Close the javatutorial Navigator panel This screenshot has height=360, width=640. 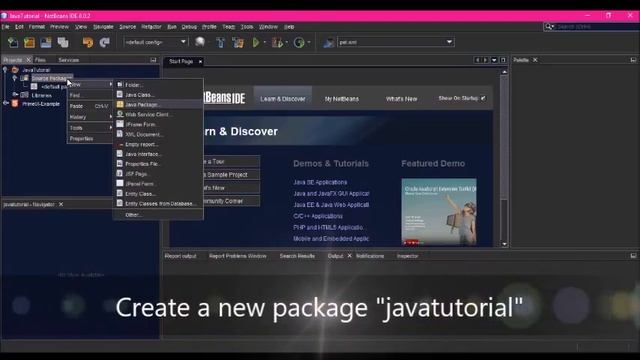pyautogui.click(x=61, y=204)
